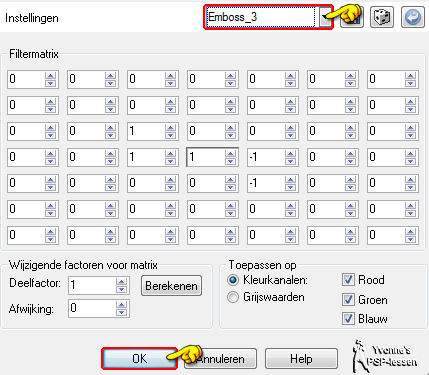Click the Deelfactor value field
This screenshot has height=375, width=429.
coord(92,285)
